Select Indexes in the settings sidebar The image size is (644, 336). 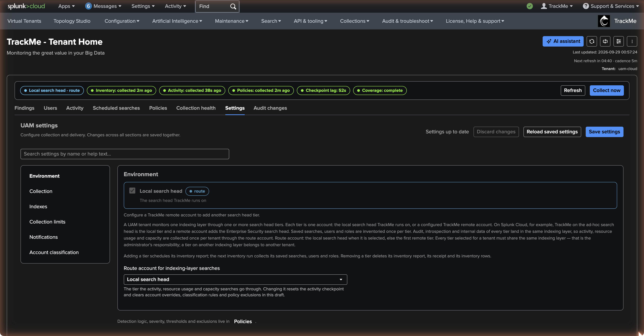pos(38,206)
